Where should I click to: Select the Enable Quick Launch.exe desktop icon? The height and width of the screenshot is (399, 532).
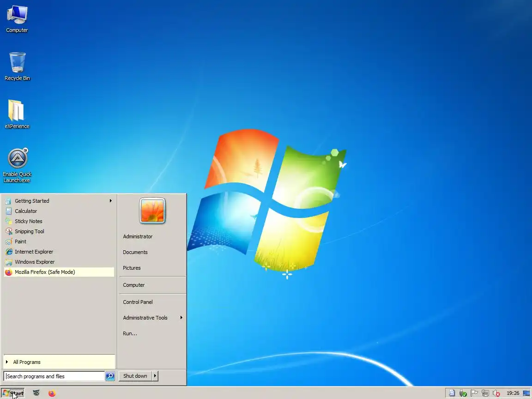(17, 165)
